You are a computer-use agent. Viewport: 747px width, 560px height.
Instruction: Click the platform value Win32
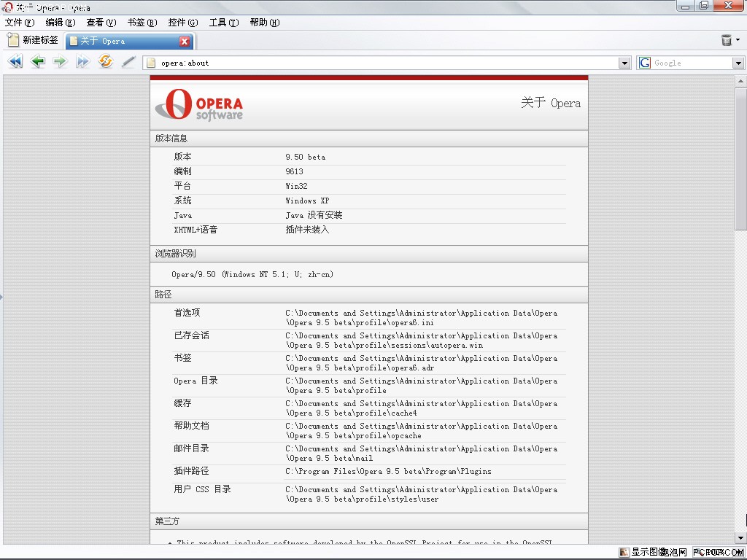tap(296, 186)
